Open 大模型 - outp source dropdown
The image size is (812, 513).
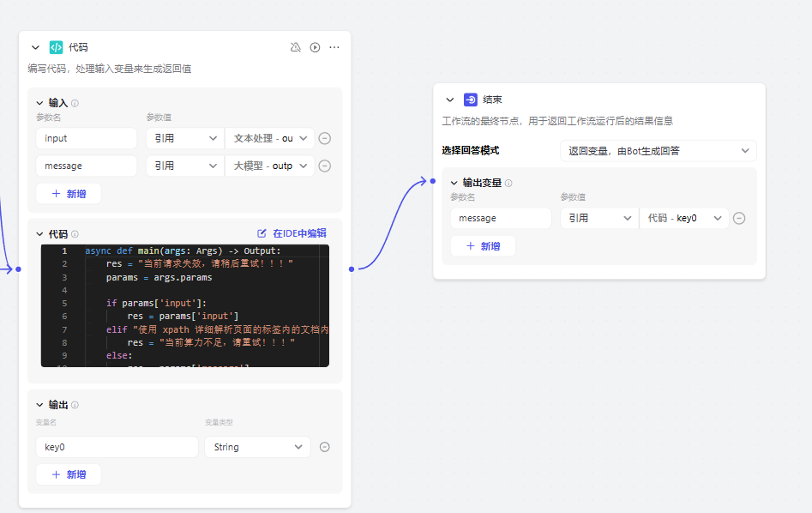270,166
